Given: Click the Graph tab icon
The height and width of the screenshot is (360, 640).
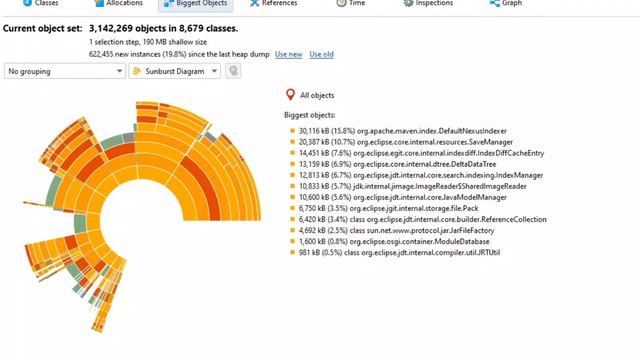Looking at the screenshot, I should tap(495, 3).
